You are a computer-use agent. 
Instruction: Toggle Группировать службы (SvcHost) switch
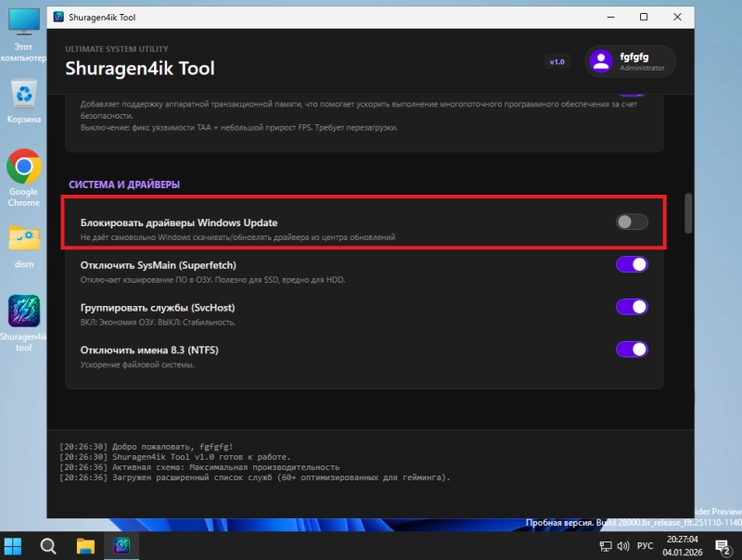click(632, 307)
